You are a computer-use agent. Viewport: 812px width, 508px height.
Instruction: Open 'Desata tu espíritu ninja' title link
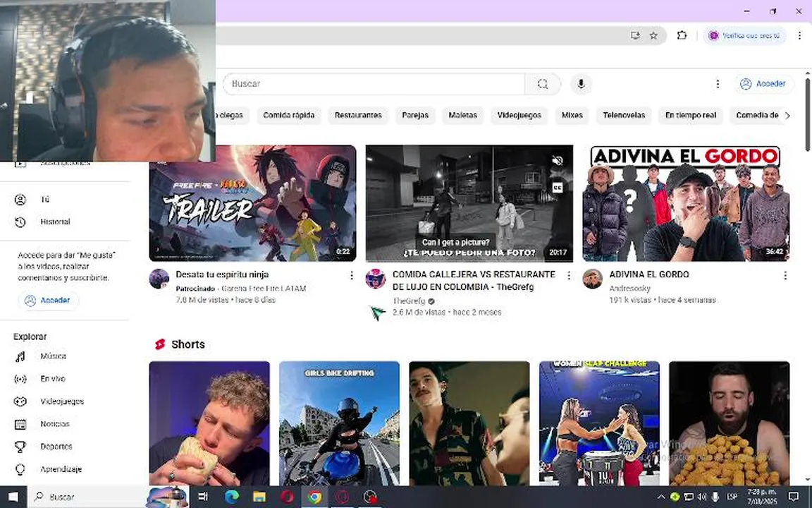coord(222,274)
